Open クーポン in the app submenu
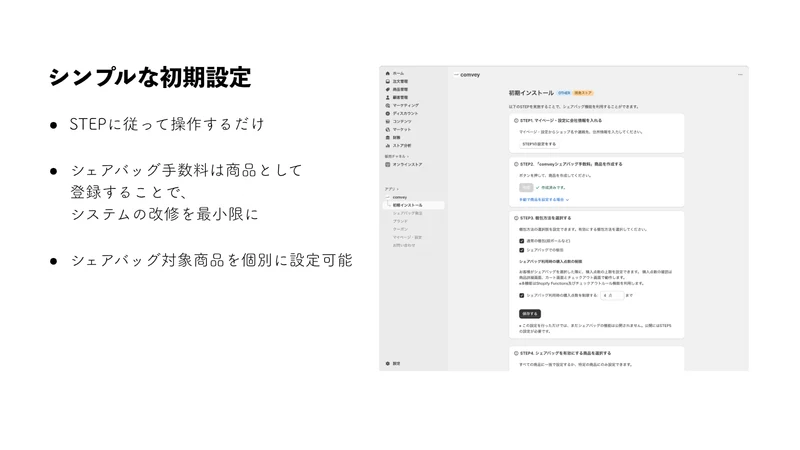Image resolution: width=800 pixels, height=450 pixels. (400, 230)
